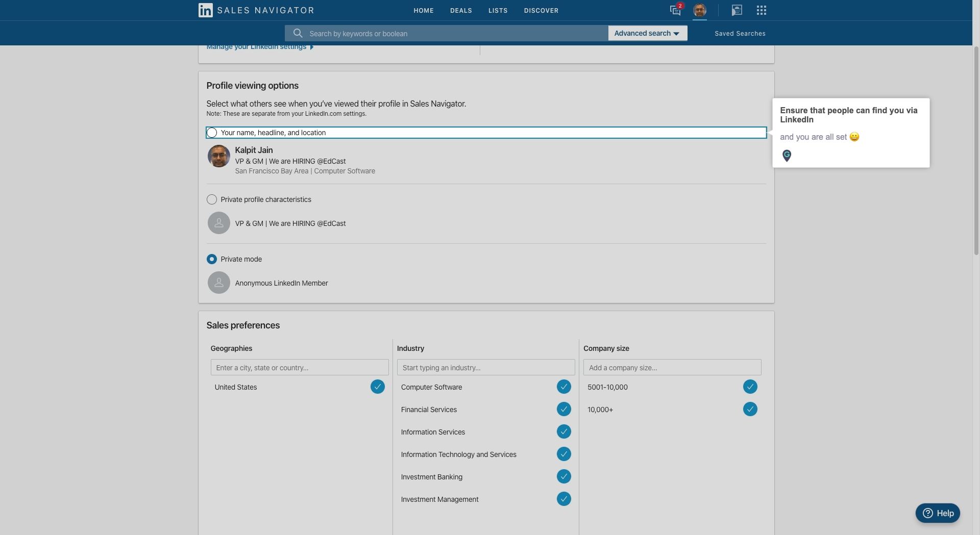Click the Anonymous LinkedIn Member text
Image resolution: width=980 pixels, height=535 pixels.
click(x=281, y=283)
